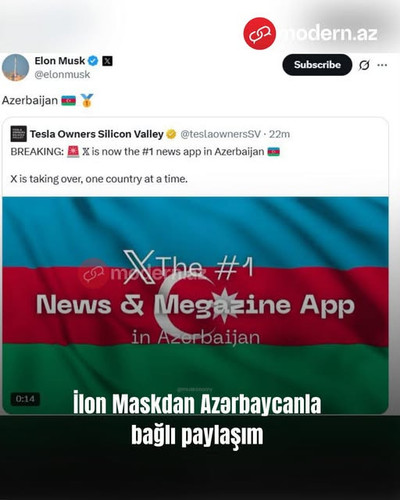This screenshot has height=500, width=400.
Task: Click the gold verified badge of Tesla Owners
Action: (x=171, y=134)
